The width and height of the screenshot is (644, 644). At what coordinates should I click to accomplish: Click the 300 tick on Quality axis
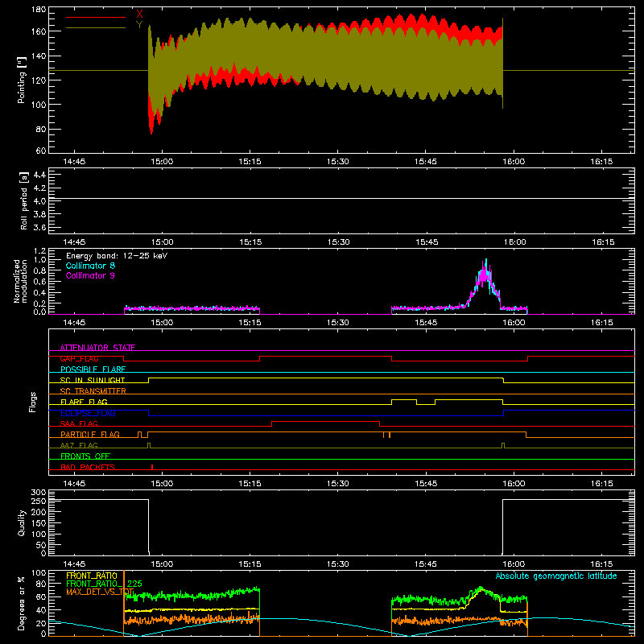[39, 493]
